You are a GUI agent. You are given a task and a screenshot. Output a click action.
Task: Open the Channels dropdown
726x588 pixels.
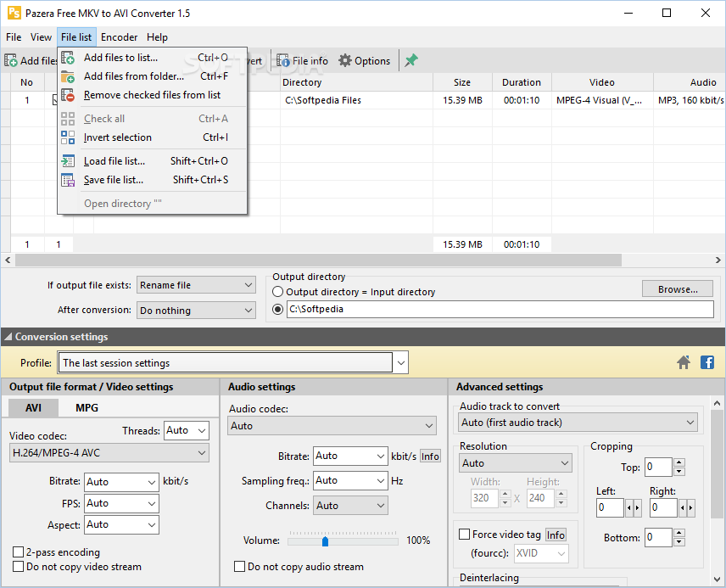tap(350, 506)
